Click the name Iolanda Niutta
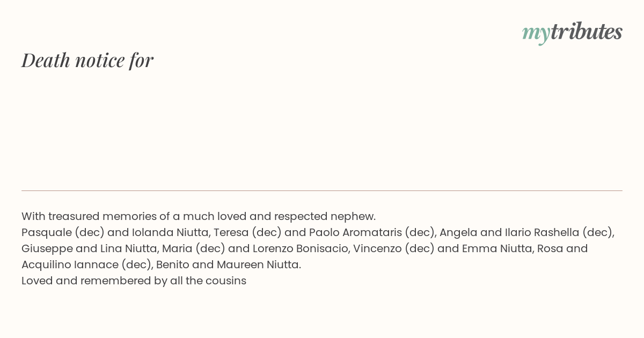The height and width of the screenshot is (338, 644). (x=170, y=233)
